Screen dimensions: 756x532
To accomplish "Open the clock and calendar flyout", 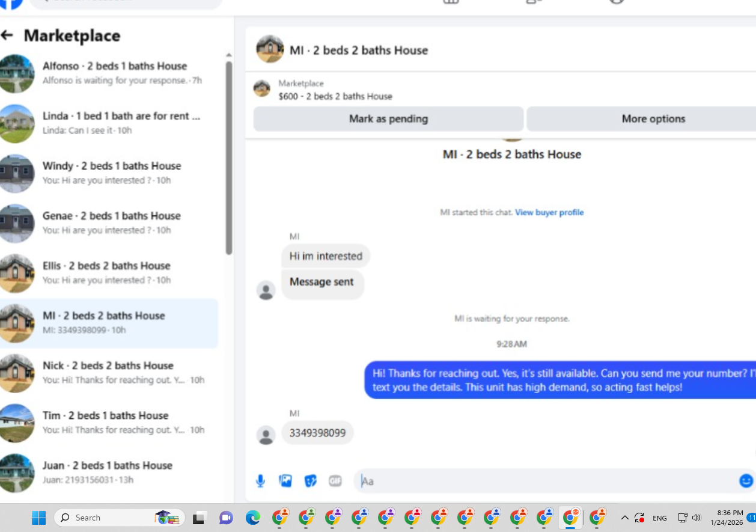I will (x=726, y=518).
